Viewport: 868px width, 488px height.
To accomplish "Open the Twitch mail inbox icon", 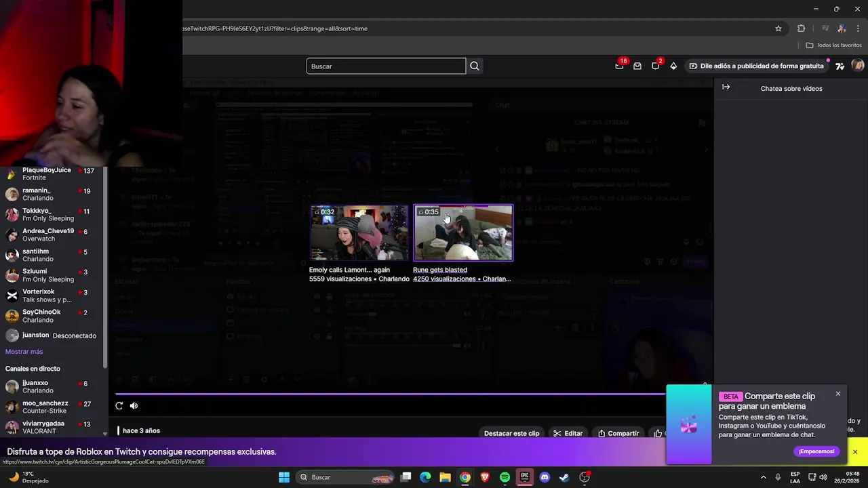I will point(637,66).
